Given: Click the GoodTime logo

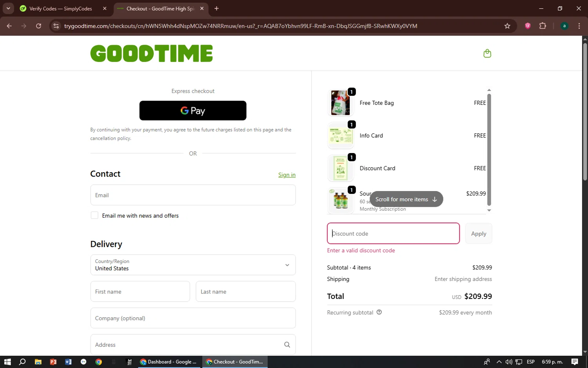Looking at the screenshot, I should 151,53.
